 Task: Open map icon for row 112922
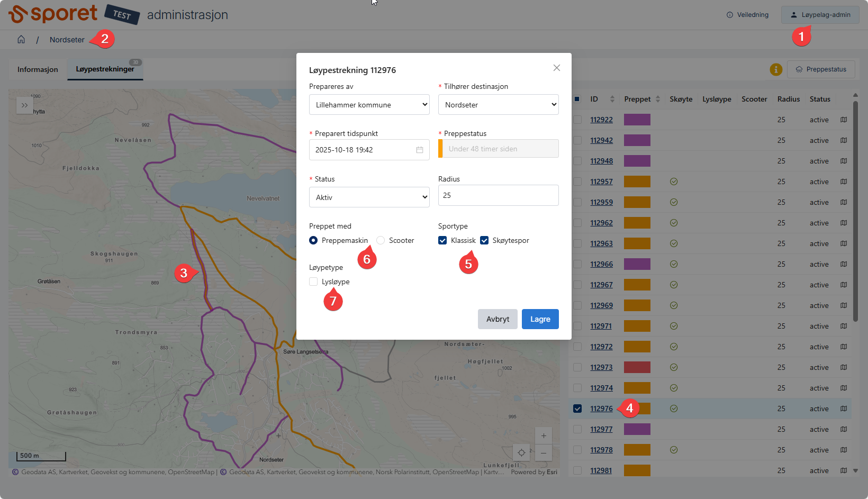click(844, 120)
